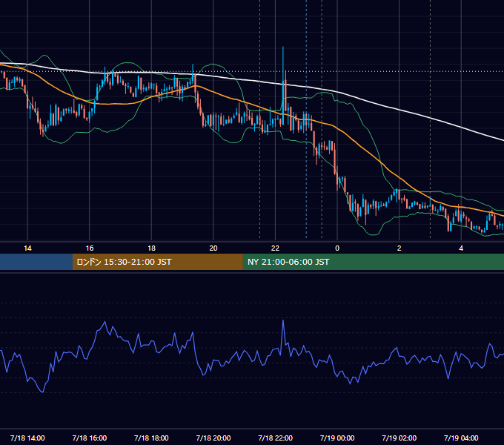
Task: Click the ロンドン 15:30-21:00 JST session bar
Action: pyautogui.click(x=157, y=262)
